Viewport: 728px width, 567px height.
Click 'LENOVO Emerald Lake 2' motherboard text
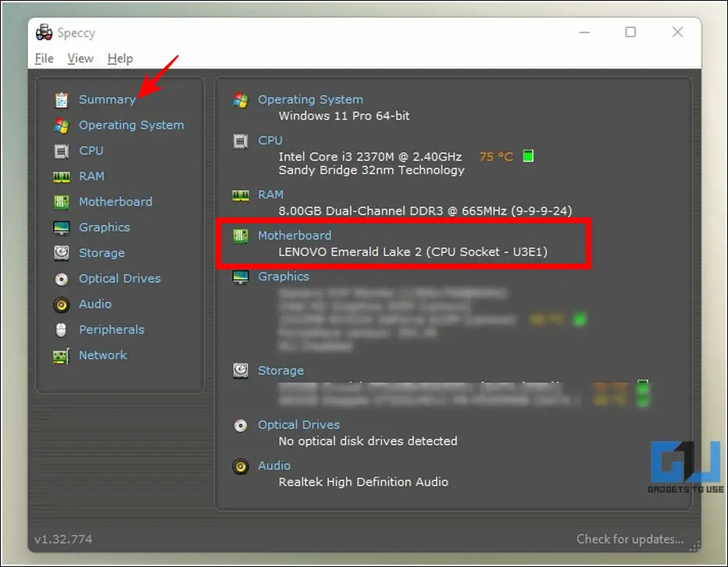point(412,251)
